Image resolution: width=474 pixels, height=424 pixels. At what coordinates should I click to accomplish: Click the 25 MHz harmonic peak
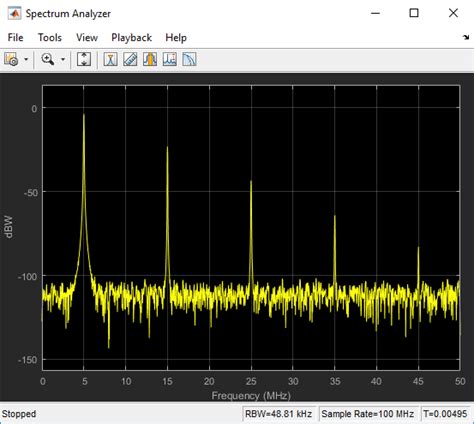coord(251,182)
